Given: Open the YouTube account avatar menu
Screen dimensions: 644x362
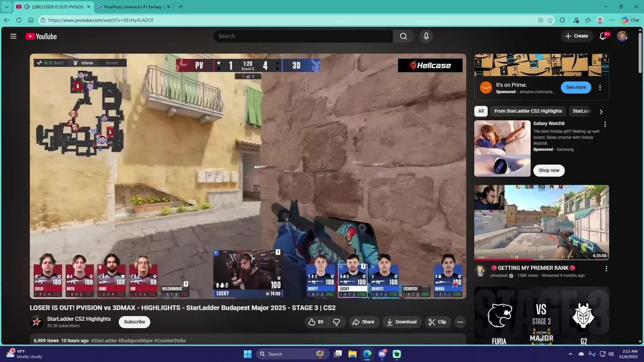Looking at the screenshot, I should point(622,36).
